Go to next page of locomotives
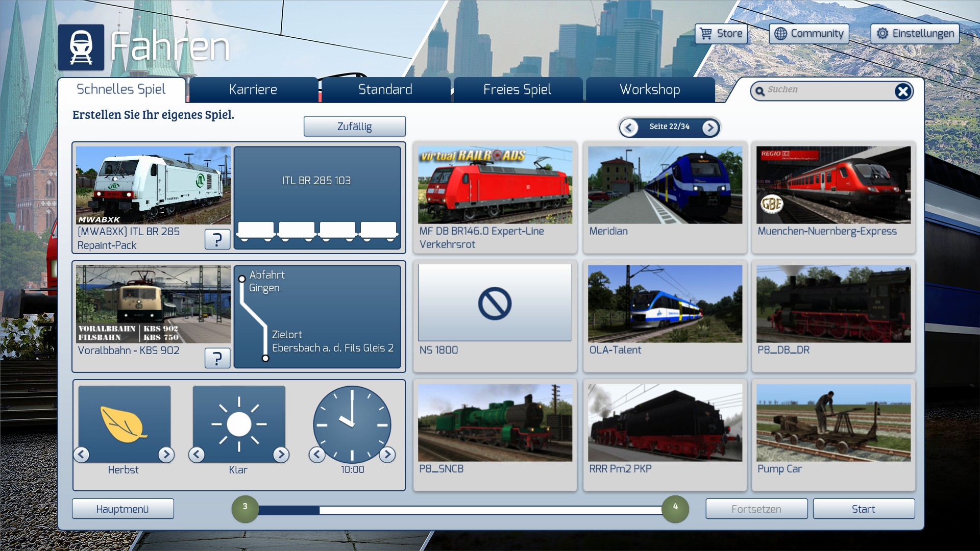Screen dimensions: 980x551 [x=710, y=128]
